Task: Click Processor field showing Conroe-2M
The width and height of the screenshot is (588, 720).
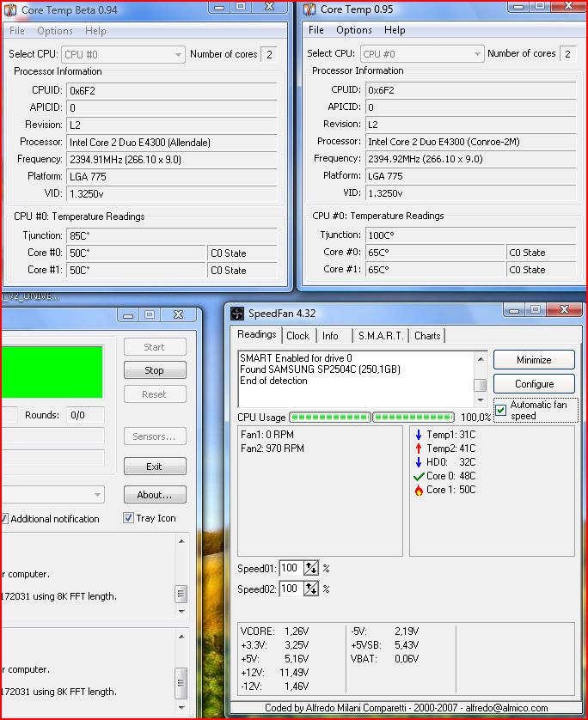Action: [471, 142]
